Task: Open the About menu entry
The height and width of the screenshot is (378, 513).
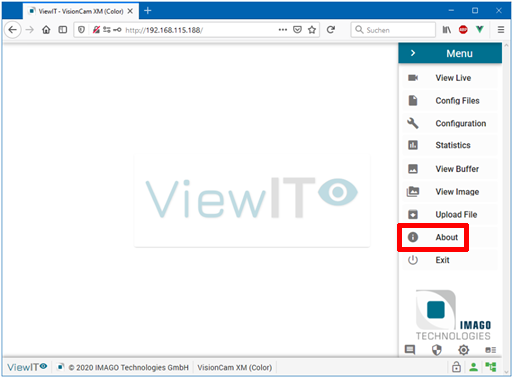Action: point(450,237)
